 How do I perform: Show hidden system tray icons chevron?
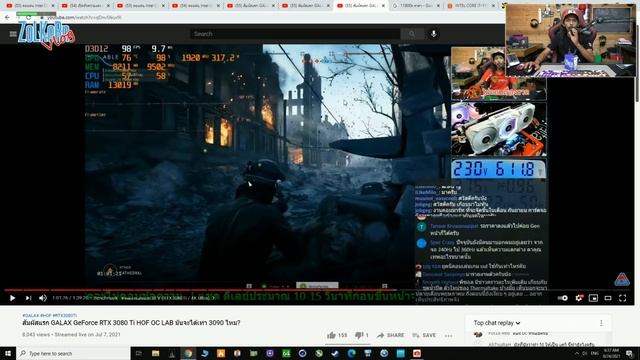coord(576,353)
